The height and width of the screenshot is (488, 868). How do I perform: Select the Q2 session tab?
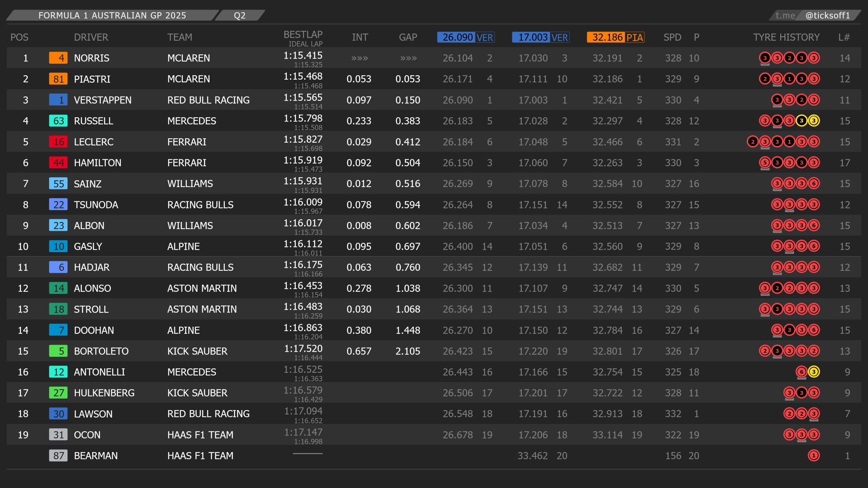(239, 15)
